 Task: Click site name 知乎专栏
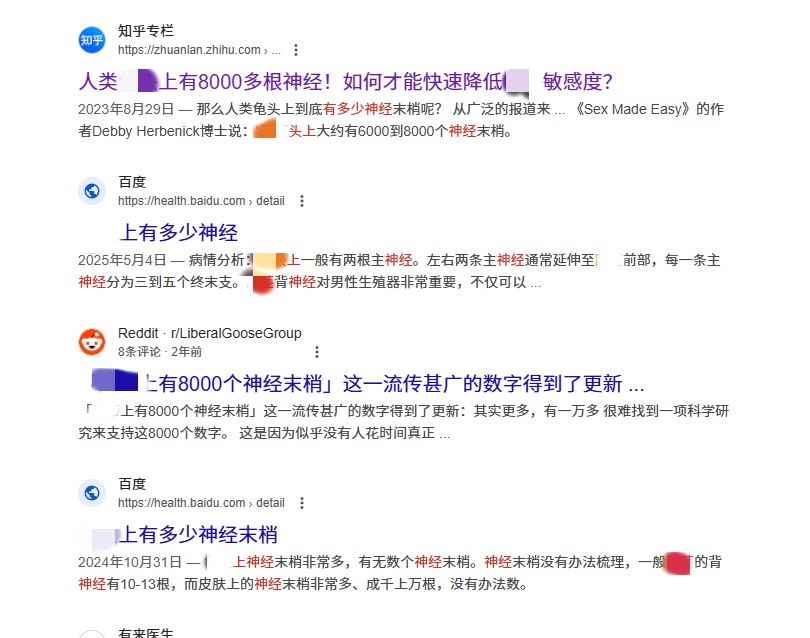click(x=146, y=31)
